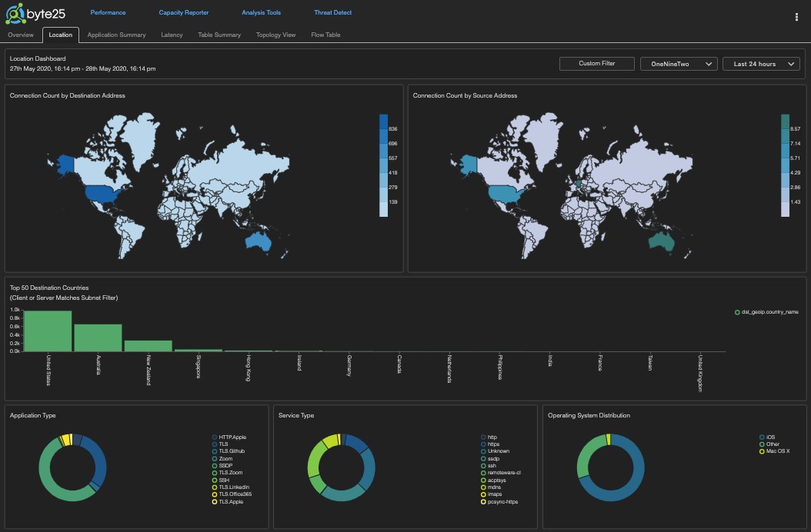This screenshot has height=532, width=811.
Task: Click the byte25 logo icon
Action: coord(15,13)
